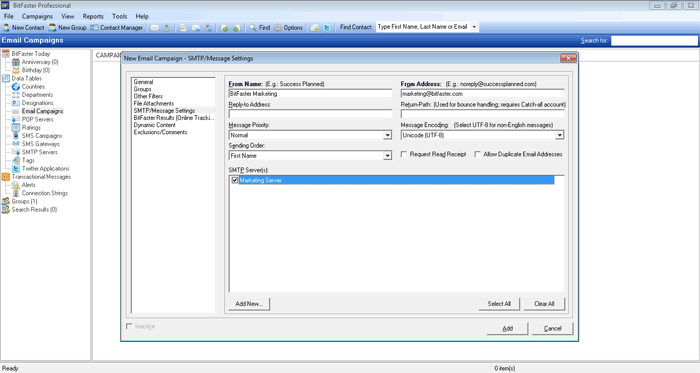Click the Cancel button in dialog
Viewport: 700px width, 373px height.
coord(552,328)
